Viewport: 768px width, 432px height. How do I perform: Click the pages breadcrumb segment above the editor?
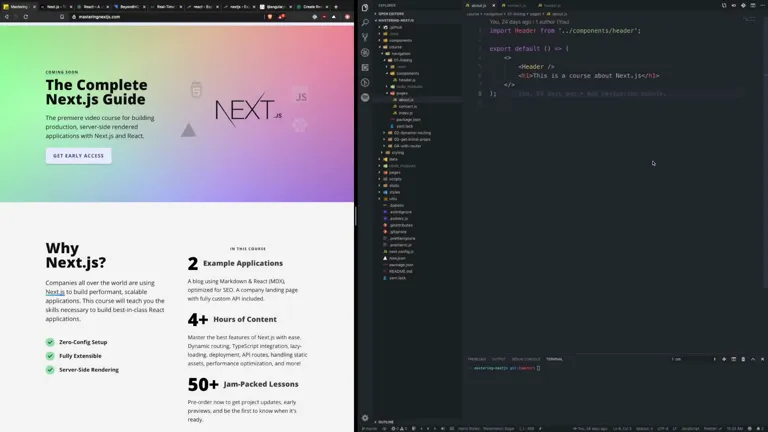[x=535, y=14]
